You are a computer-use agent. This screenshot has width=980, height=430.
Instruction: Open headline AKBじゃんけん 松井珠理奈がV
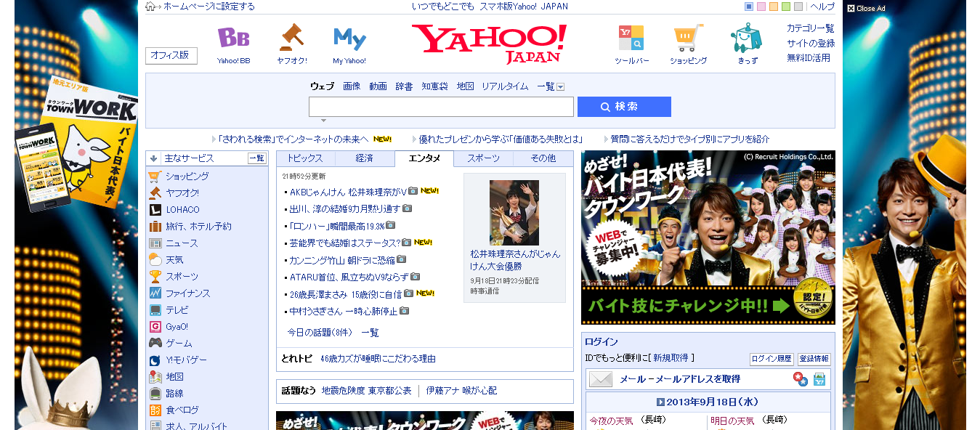point(348,192)
